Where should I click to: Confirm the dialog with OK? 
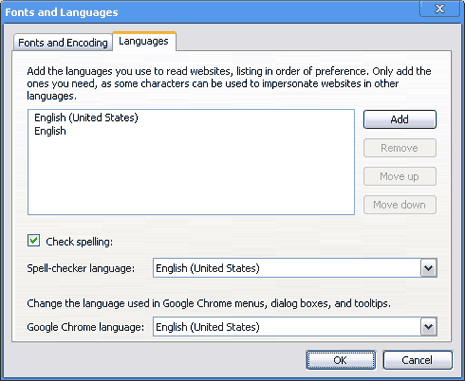click(341, 360)
